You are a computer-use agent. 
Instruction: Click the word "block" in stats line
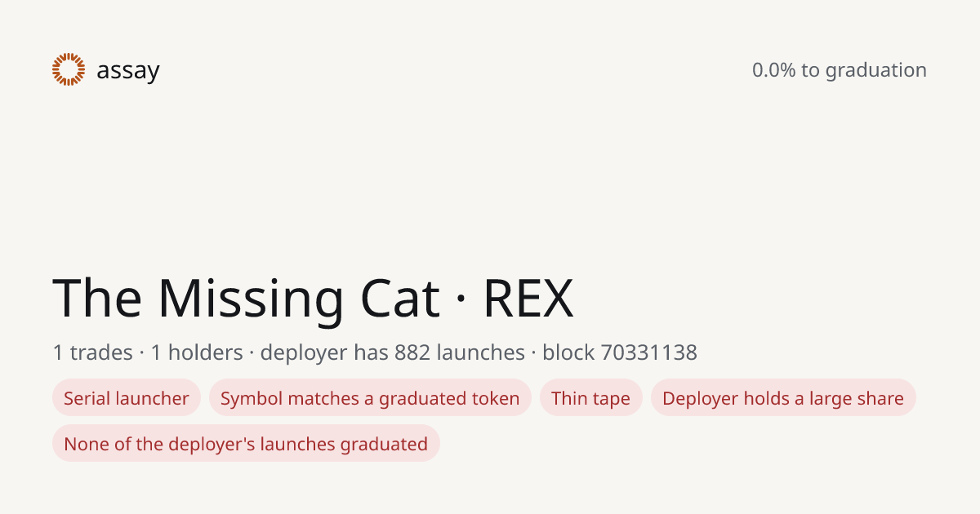[x=568, y=352]
